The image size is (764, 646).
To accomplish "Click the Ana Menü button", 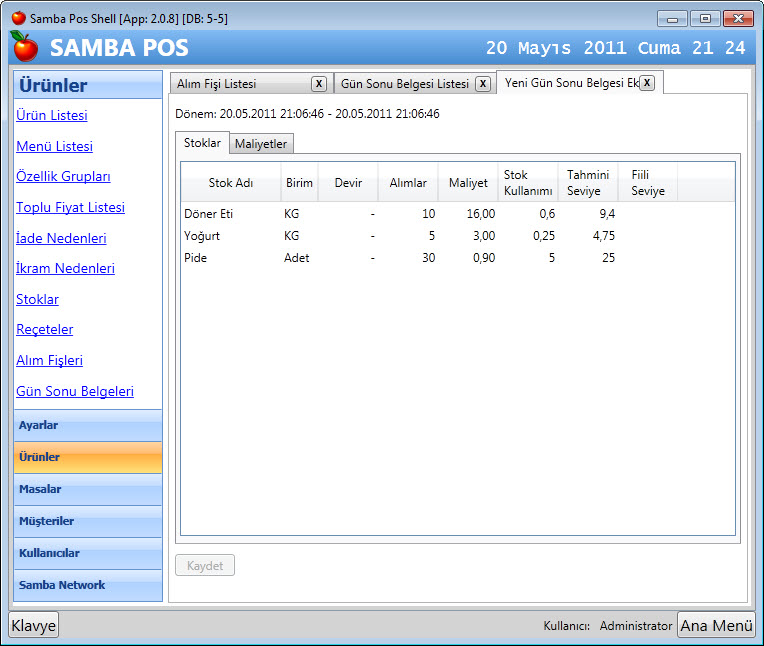I will point(716,625).
